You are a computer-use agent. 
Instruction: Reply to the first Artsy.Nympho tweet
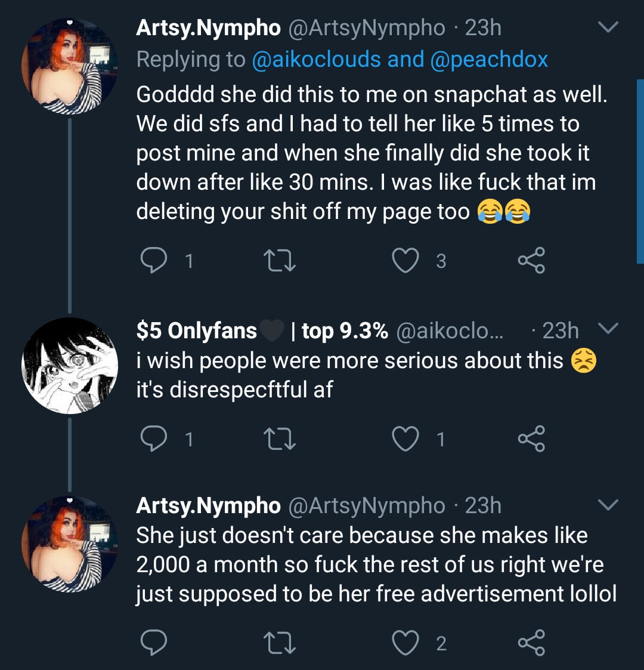(x=154, y=261)
